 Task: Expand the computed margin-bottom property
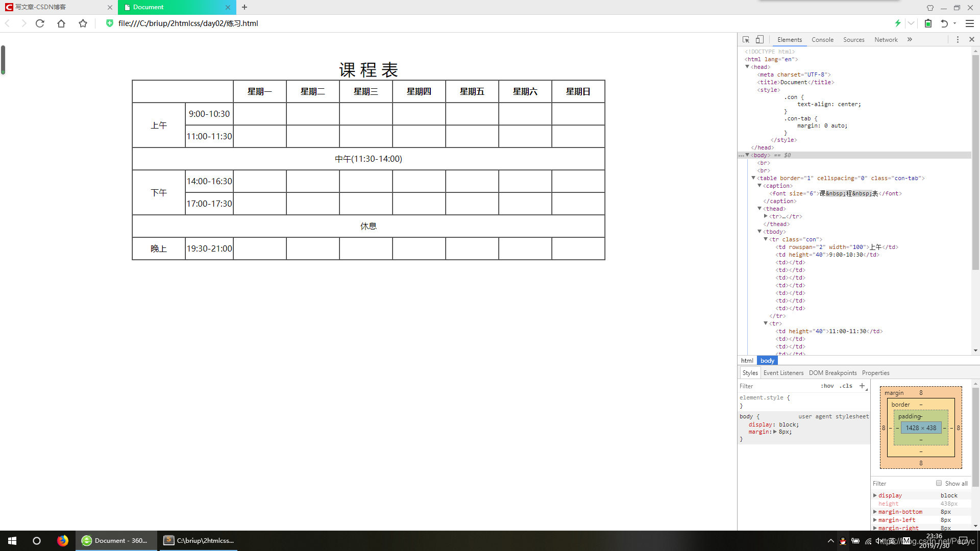click(x=875, y=512)
